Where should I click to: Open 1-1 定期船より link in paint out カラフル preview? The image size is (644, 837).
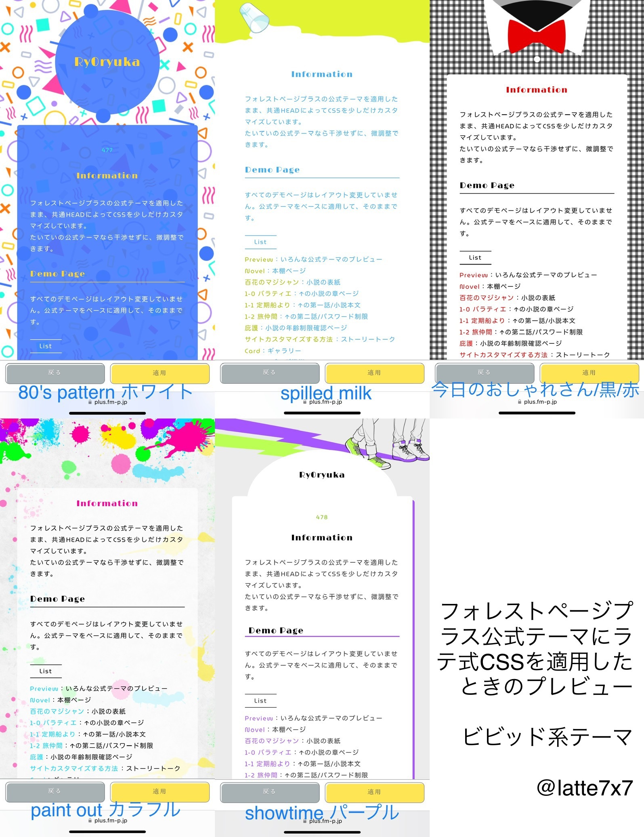tap(52, 734)
